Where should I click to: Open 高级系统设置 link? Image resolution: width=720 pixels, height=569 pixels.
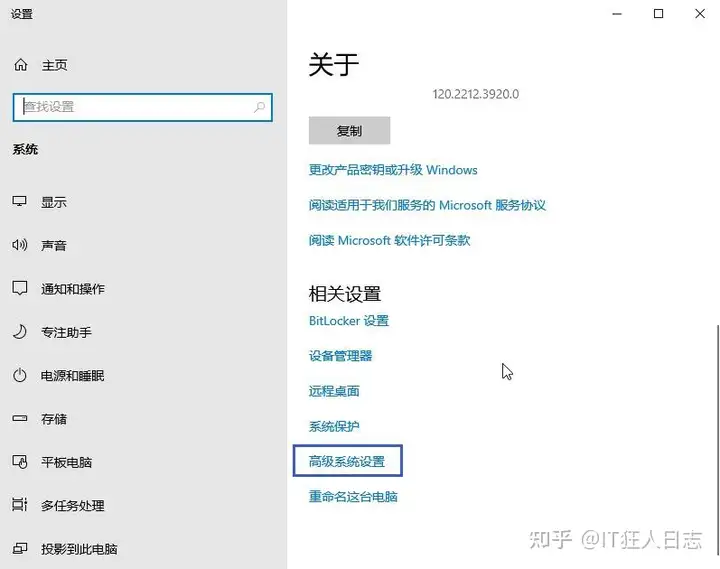click(x=347, y=461)
